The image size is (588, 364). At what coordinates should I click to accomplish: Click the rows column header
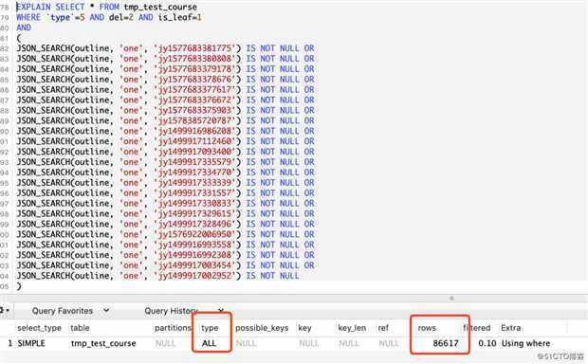pyautogui.click(x=427, y=328)
